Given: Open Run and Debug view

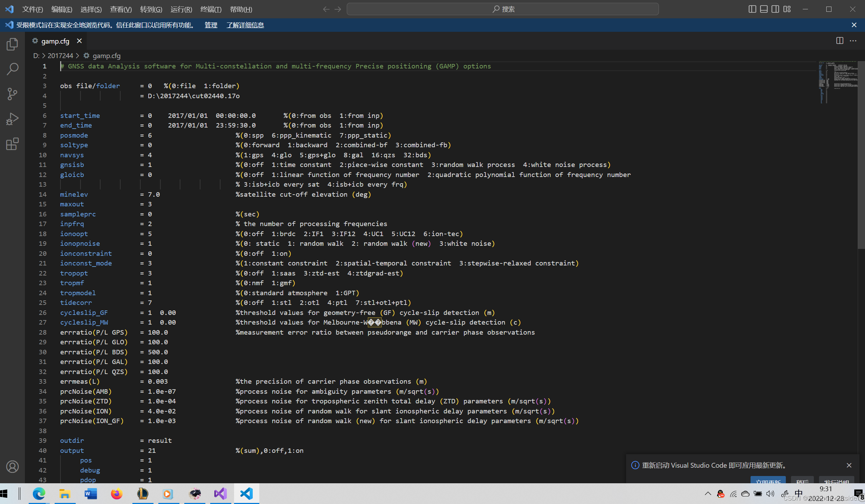Looking at the screenshot, I should click(12, 119).
